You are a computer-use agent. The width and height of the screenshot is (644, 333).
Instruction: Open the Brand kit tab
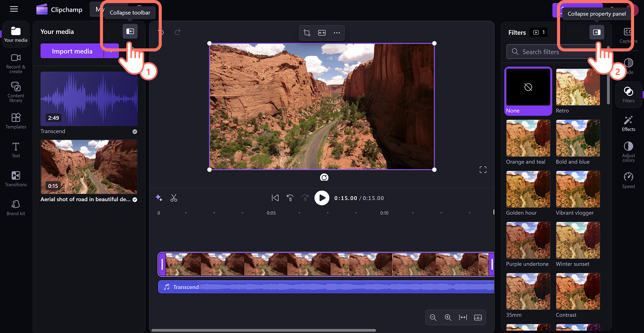pos(16,208)
